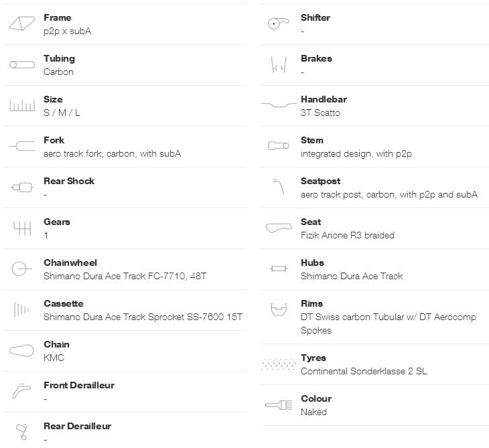
Task: Click the Chainwheel icon
Action: (x=21, y=269)
